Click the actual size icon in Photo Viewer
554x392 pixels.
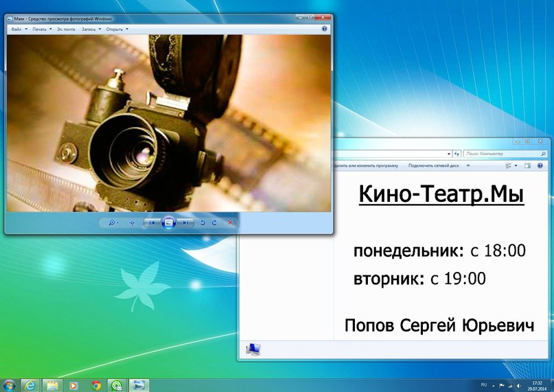(x=132, y=222)
